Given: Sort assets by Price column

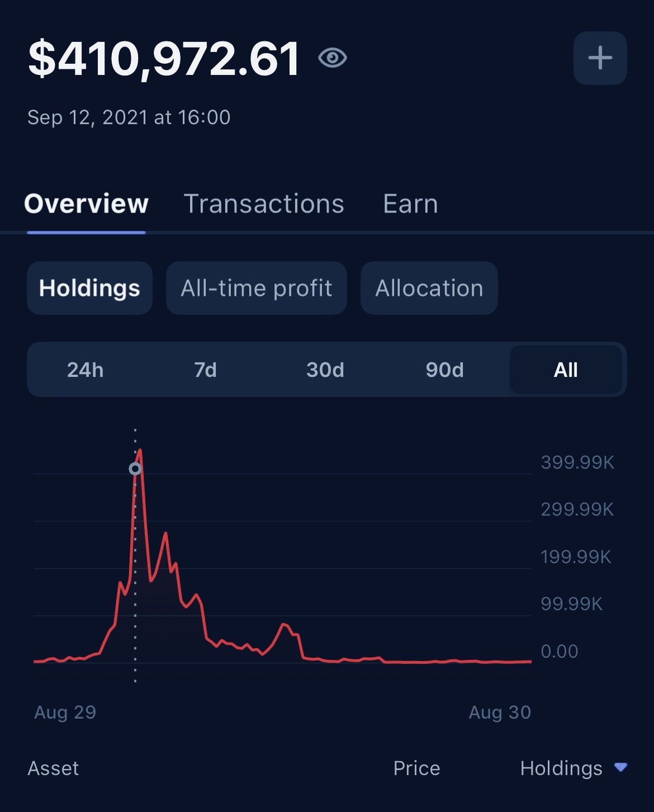Looking at the screenshot, I should 416,768.
